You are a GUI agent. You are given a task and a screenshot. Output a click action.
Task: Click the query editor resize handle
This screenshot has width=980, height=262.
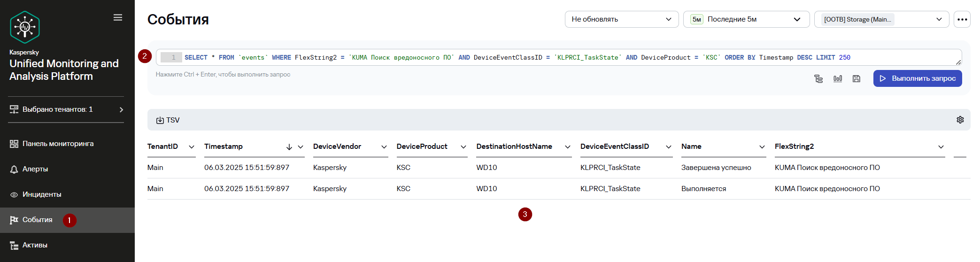coord(958,62)
